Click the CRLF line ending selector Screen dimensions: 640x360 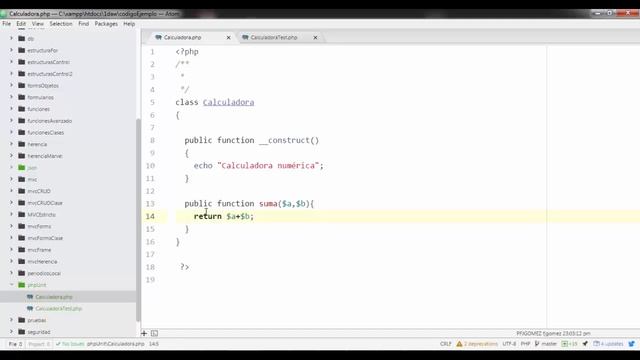(446, 344)
